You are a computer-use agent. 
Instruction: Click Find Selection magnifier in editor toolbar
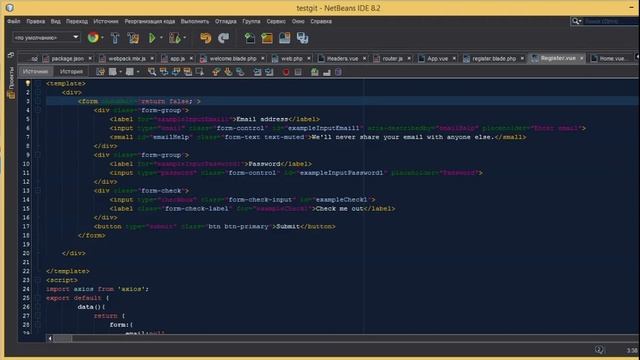click(152, 72)
